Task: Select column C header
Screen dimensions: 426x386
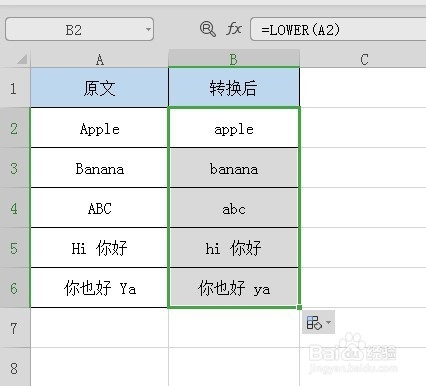Action: (363, 59)
